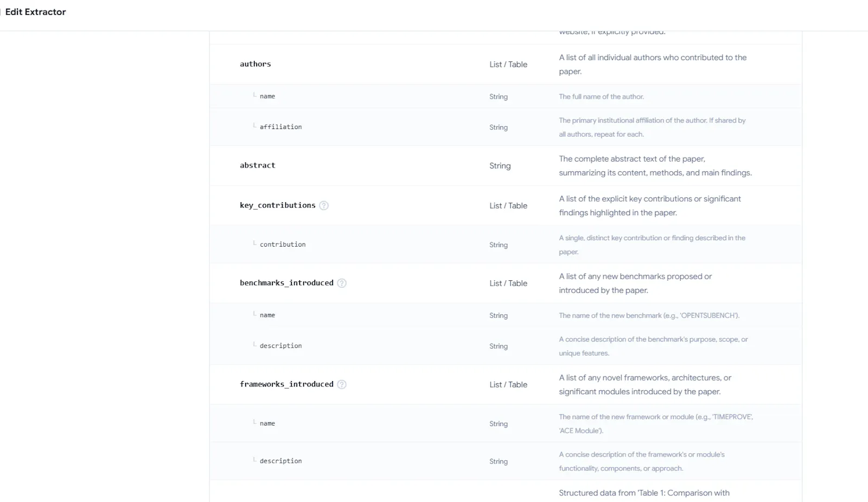Click benchmark's purpose description text
This screenshot has width=868, height=502.
tap(653, 346)
